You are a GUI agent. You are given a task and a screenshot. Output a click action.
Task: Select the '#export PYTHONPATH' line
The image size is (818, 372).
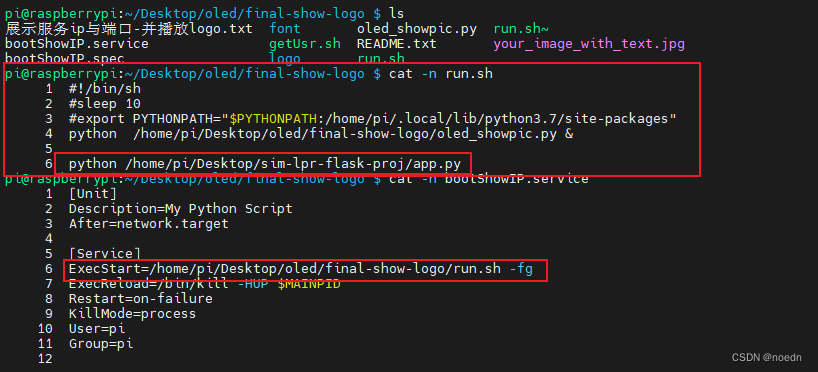pos(372,119)
